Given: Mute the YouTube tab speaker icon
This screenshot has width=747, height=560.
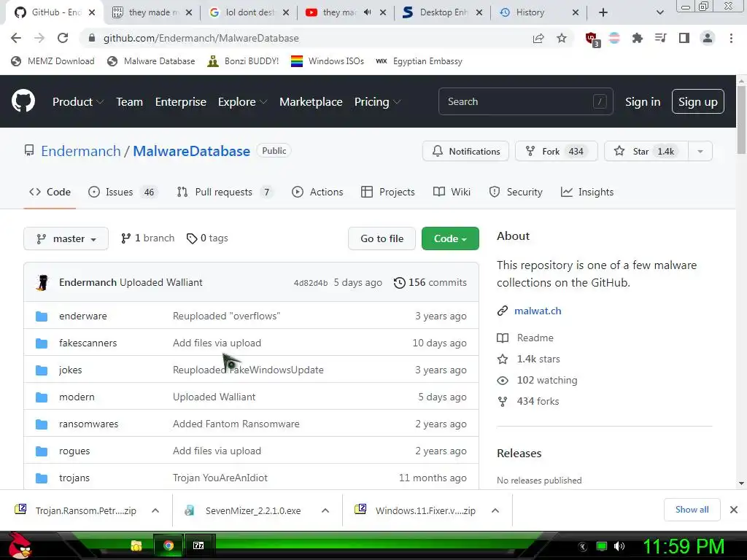Looking at the screenshot, I should click(x=367, y=12).
